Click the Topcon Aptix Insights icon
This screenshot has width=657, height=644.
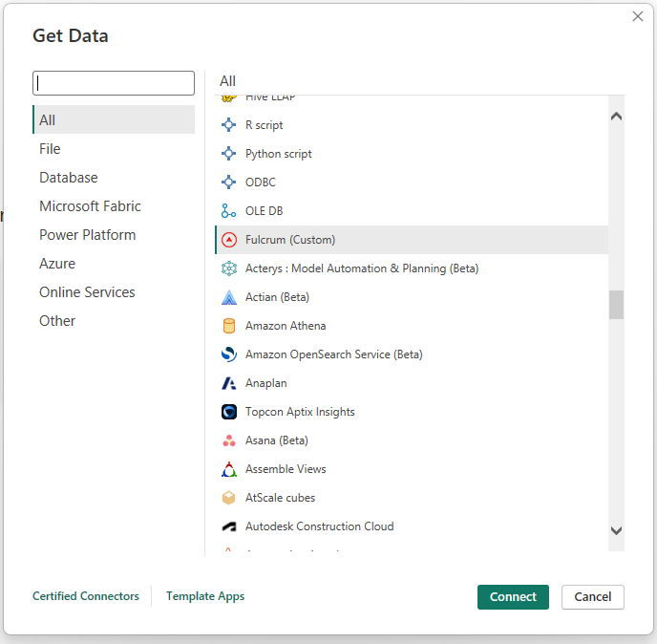pyautogui.click(x=229, y=412)
